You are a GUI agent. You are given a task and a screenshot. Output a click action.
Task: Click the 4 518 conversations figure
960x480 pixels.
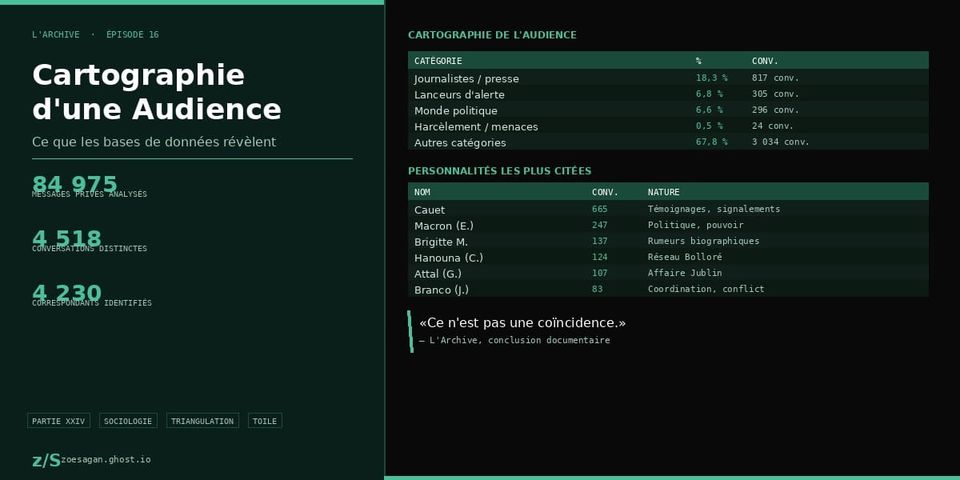coord(67,238)
